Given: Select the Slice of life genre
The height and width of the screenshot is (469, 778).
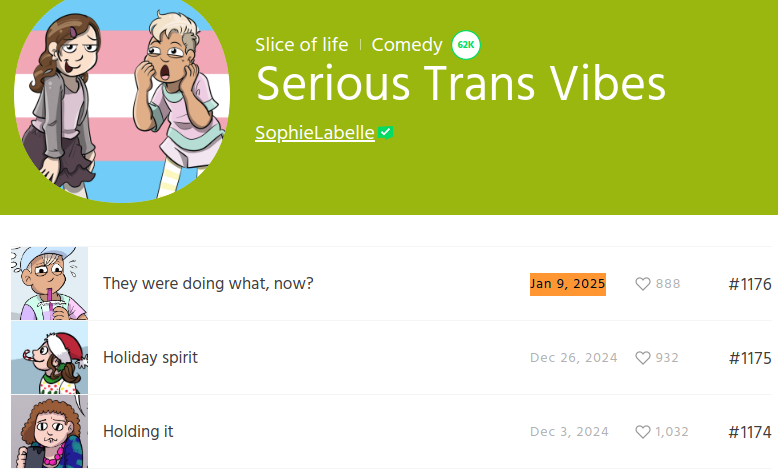Looking at the screenshot, I should pos(302,45).
